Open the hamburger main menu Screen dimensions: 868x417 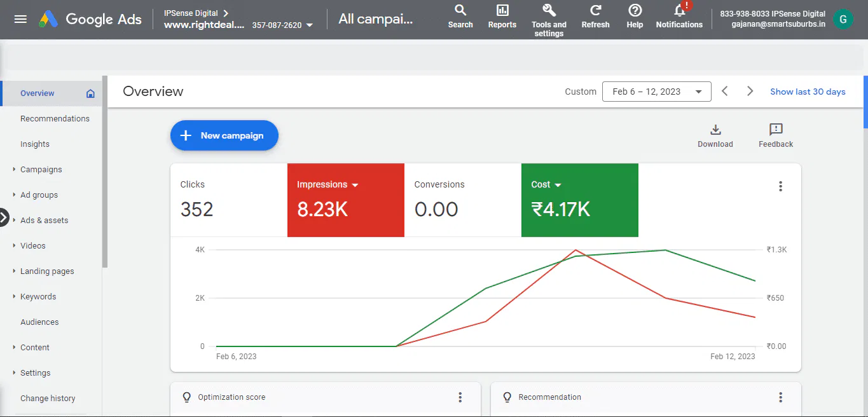(20, 19)
